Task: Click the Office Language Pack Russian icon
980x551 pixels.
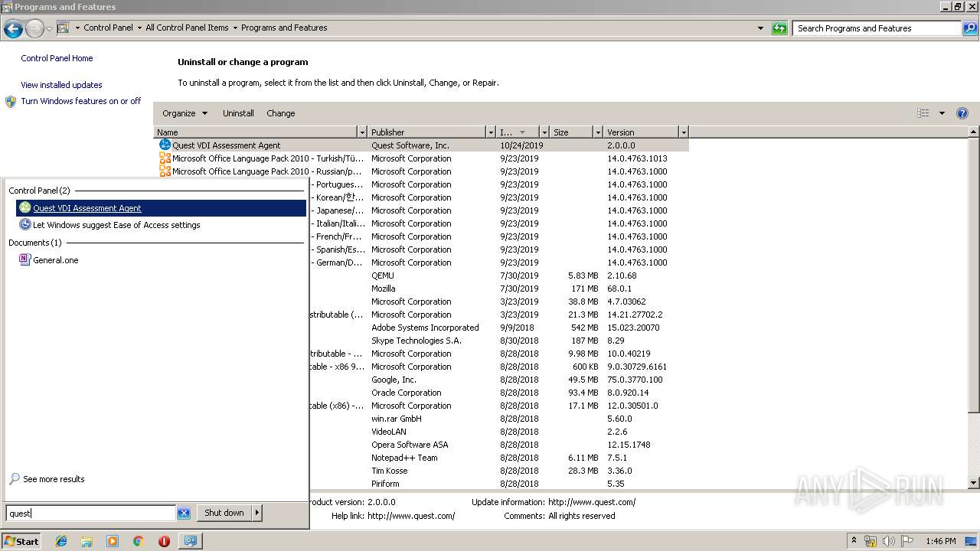Action: 165,171
